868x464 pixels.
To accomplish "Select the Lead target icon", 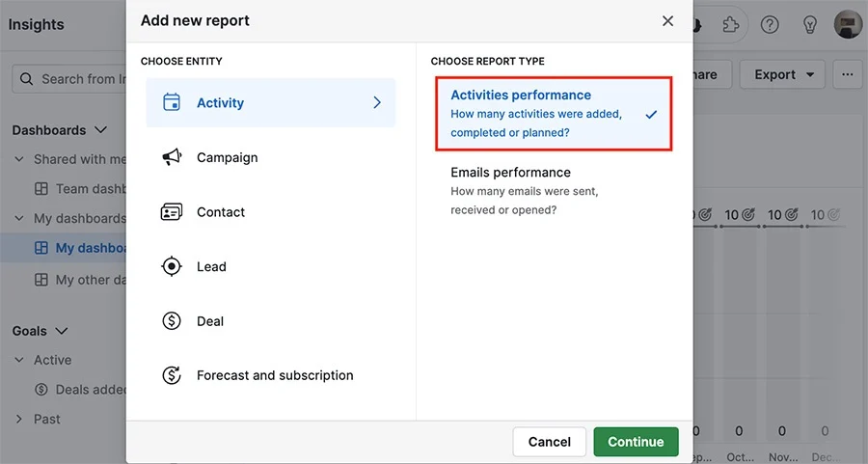I will (172, 266).
